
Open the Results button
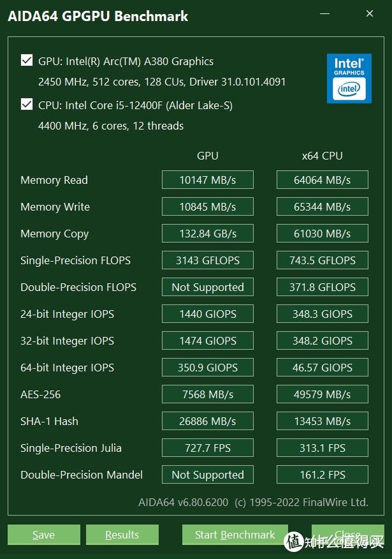[x=122, y=535]
